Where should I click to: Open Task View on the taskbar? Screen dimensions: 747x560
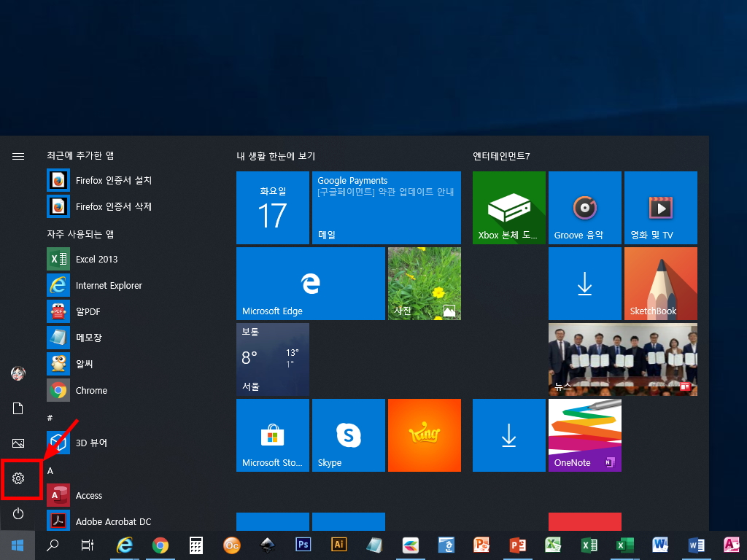(88, 545)
